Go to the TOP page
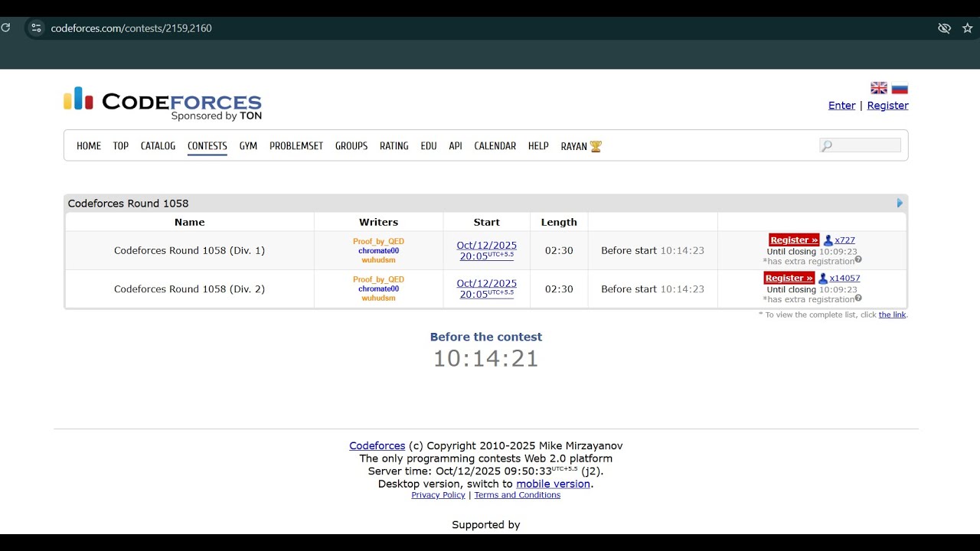The width and height of the screenshot is (980, 551). click(121, 146)
